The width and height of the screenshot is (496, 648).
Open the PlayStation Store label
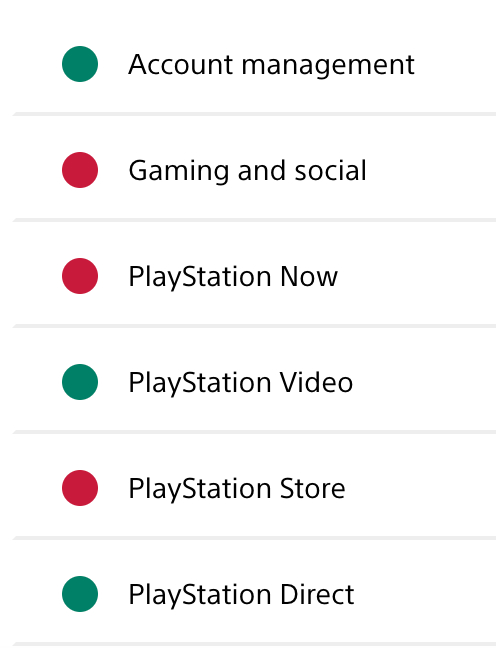click(237, 489)
